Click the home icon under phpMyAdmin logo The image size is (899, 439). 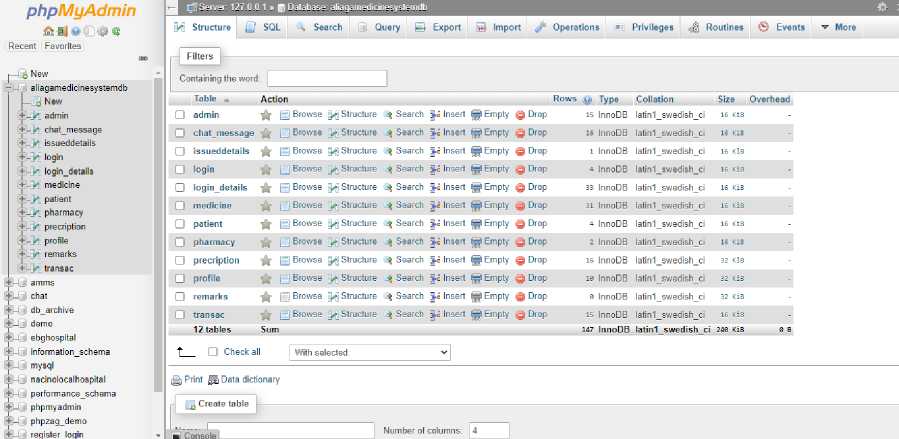(x=48, y=32)
